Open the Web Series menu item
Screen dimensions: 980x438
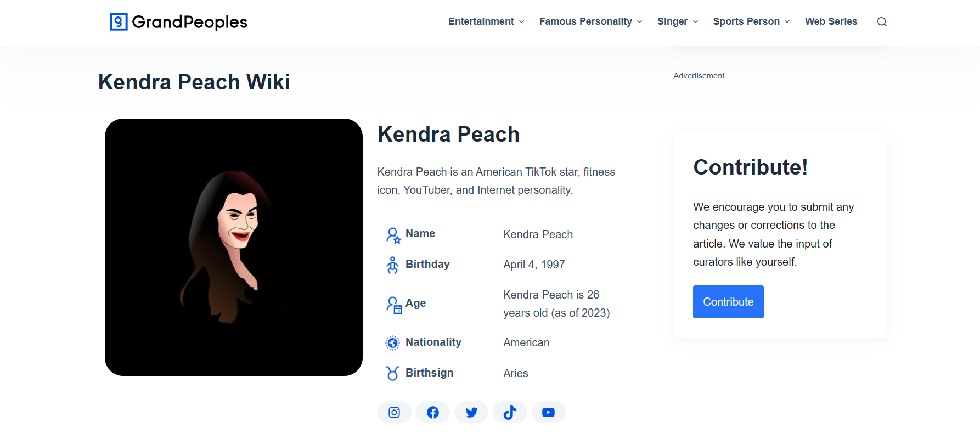click(x=831, y=21)
